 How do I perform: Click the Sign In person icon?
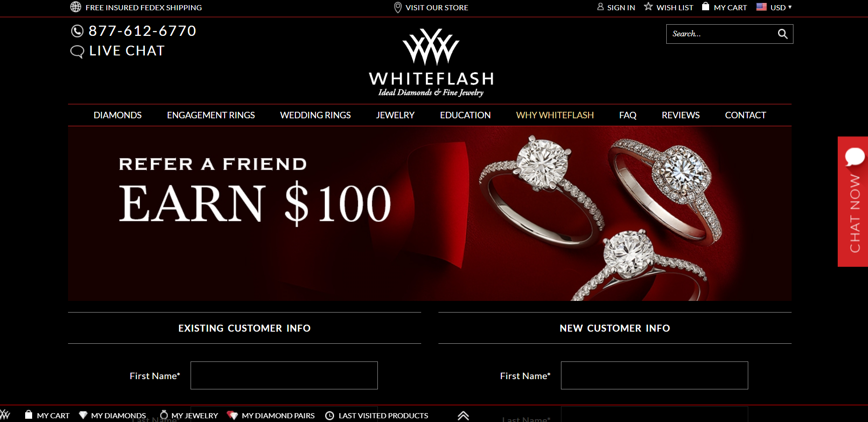pos(601,7)
